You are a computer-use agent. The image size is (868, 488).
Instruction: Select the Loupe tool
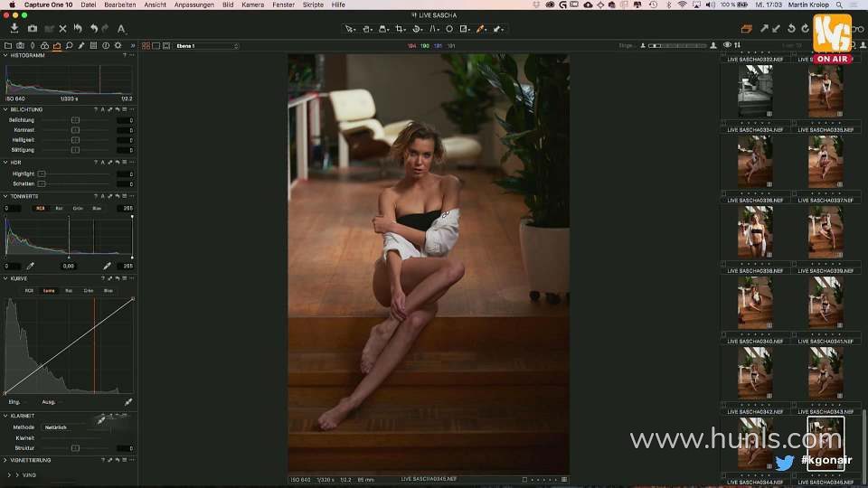coord(382,29)
